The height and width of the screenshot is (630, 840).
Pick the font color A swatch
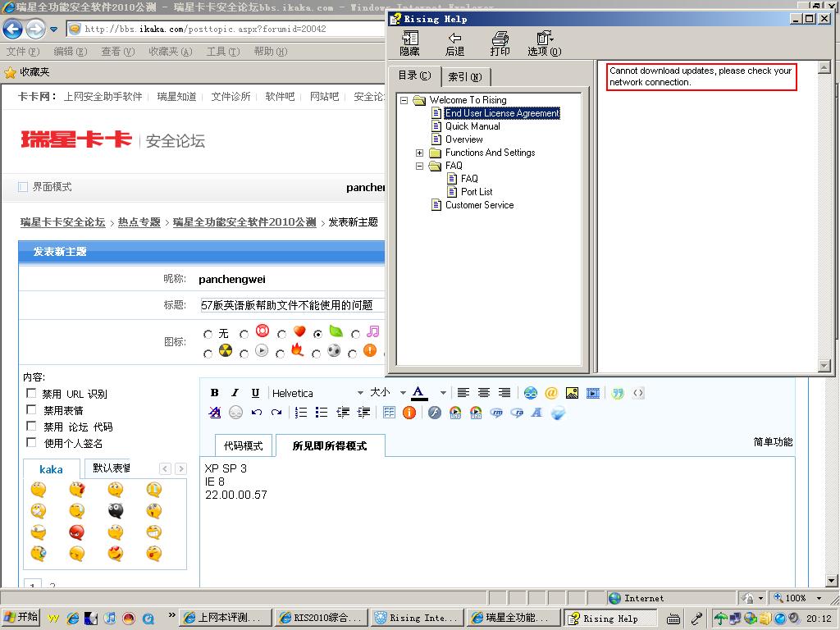click(418, 393)
